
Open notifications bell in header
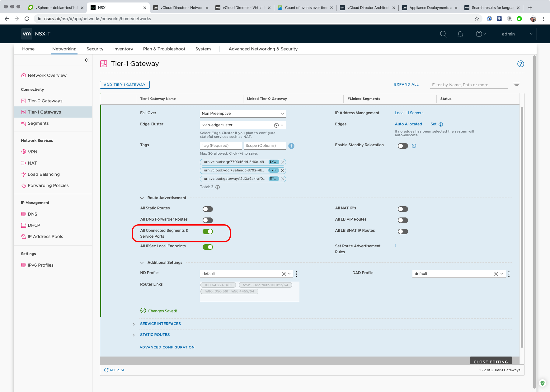pyautogui.click(x=460, y=34)
